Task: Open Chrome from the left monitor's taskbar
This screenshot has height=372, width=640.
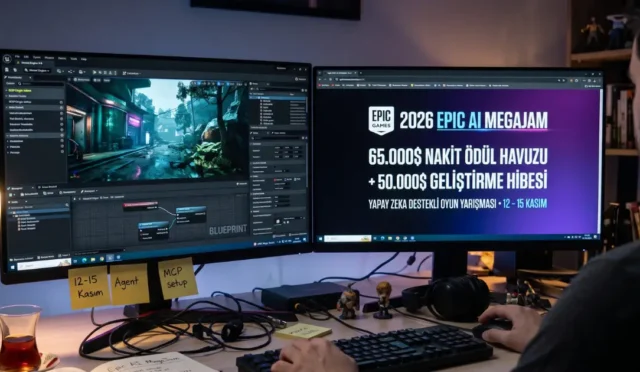Action: [102, 259]
